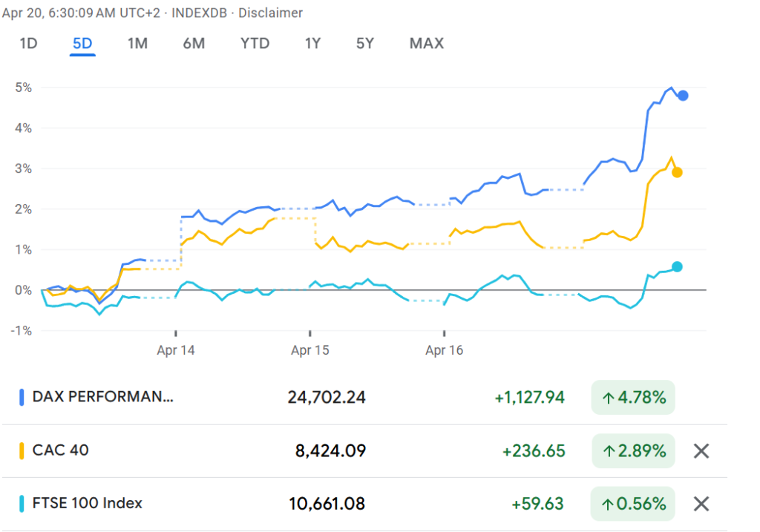Image resolution: width=760 pixels, height=532 pixels.
Task: Click the DAX blue endpoint dot on chart
Action: click(x=683, y=96)
